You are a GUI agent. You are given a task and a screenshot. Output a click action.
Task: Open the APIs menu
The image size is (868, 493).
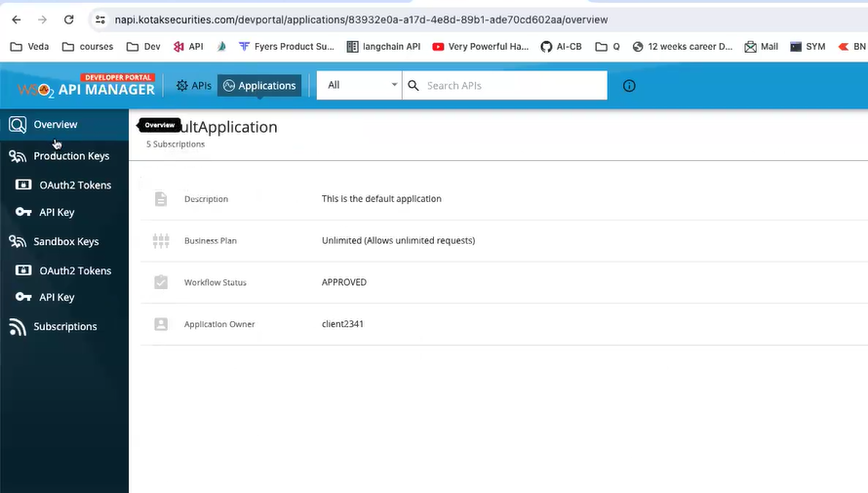(x=194, y=85)
